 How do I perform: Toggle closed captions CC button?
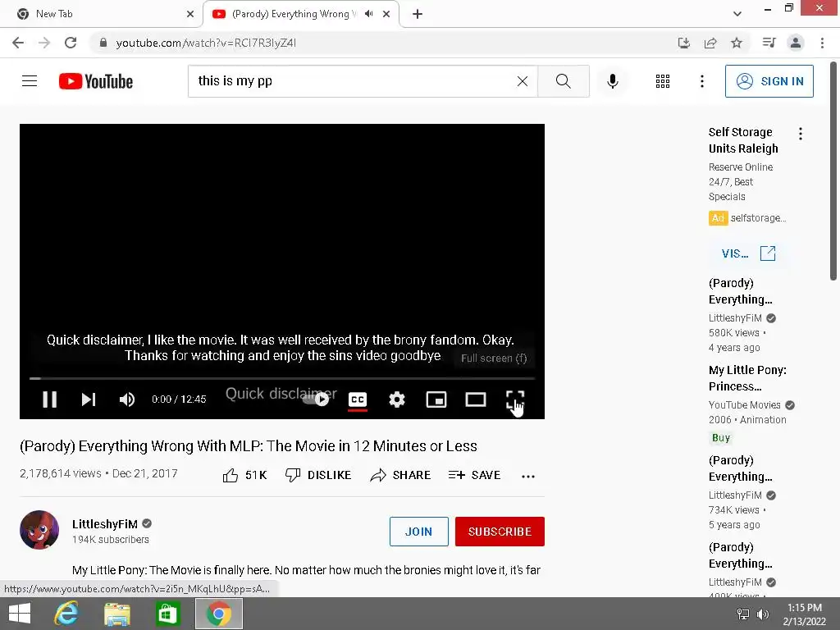coord(358,399)
